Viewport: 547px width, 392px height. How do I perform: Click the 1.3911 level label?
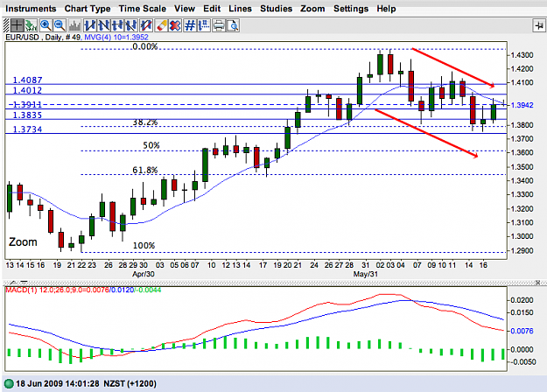point(25,104)
